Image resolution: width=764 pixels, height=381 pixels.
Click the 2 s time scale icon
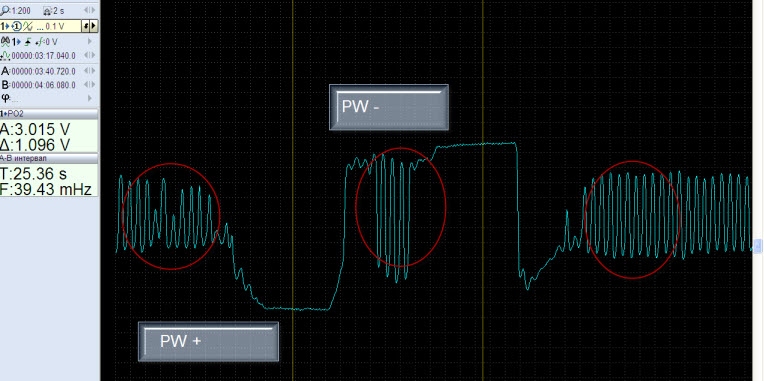point(47,10)
